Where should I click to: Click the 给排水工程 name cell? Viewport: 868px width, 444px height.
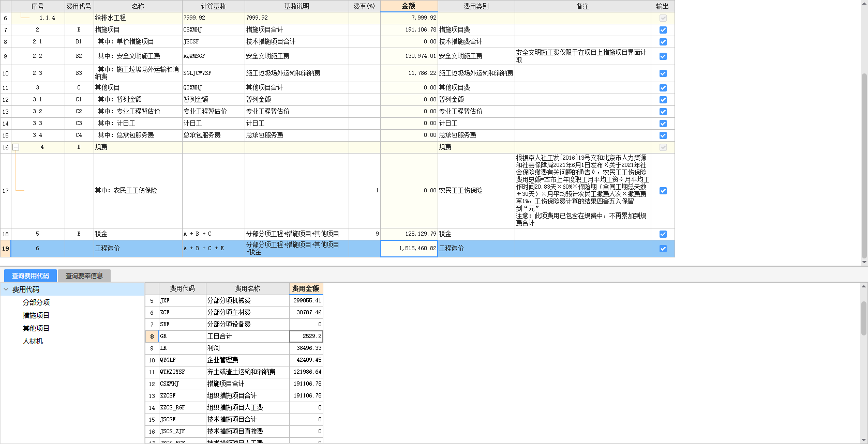[x=138, y=18]
